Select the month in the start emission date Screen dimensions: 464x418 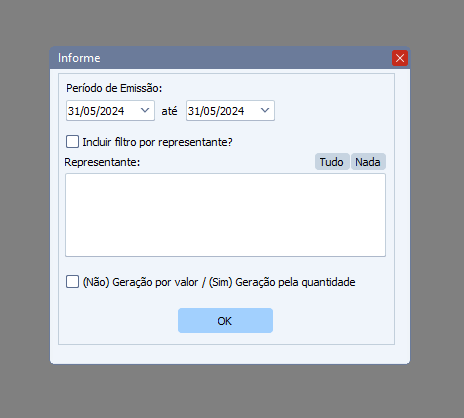89,111
